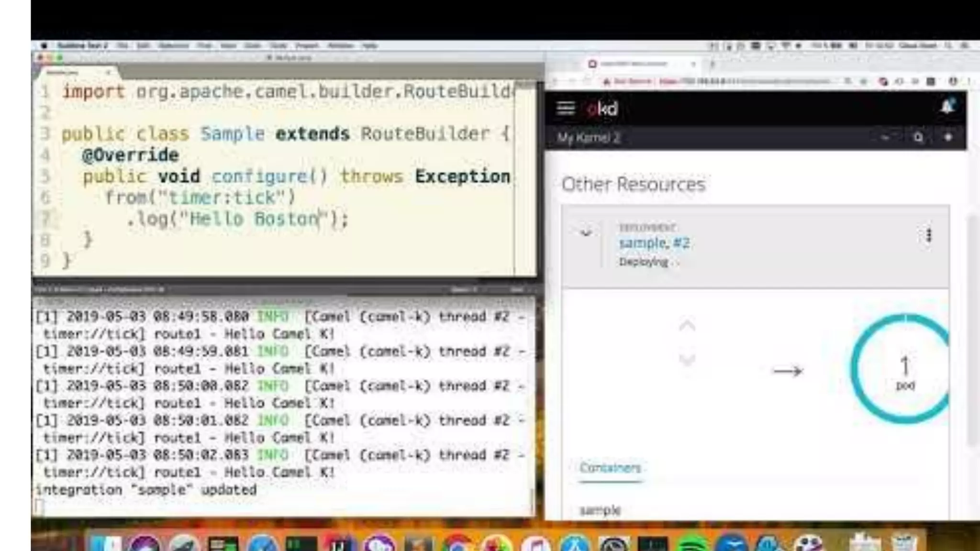
Task: Click the search icon in project bar
Action: (x=918, y=138)
